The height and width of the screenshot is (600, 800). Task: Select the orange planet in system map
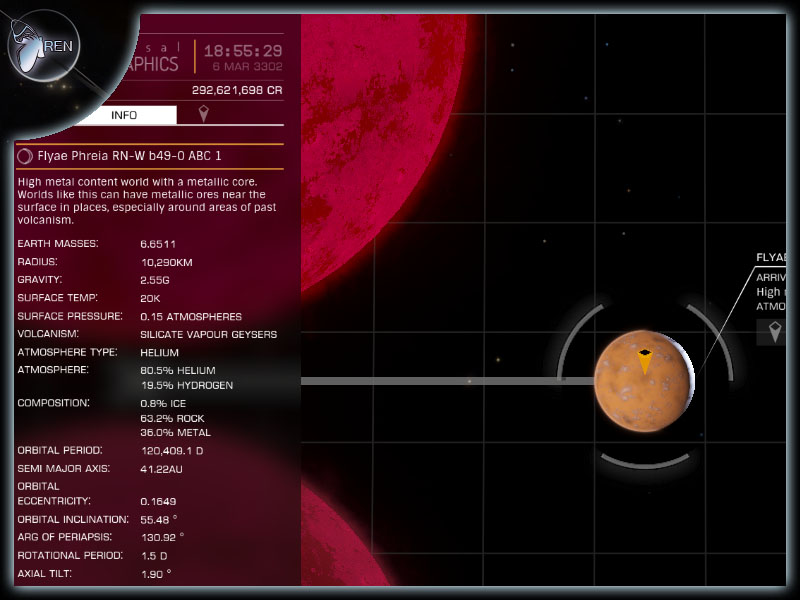[x=644, y=381]
